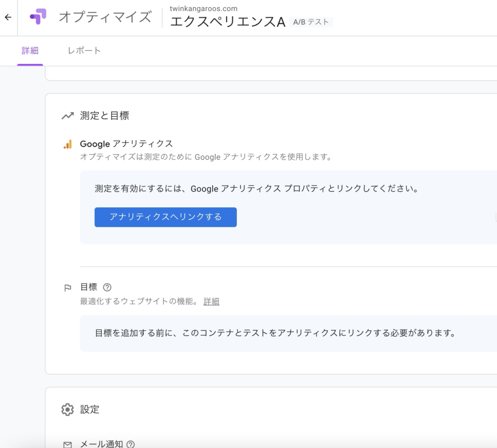The height and width of the screenshot is (448, 497).
Task: Click the mail icon beside メール通知
Action: tap(67, 445)
